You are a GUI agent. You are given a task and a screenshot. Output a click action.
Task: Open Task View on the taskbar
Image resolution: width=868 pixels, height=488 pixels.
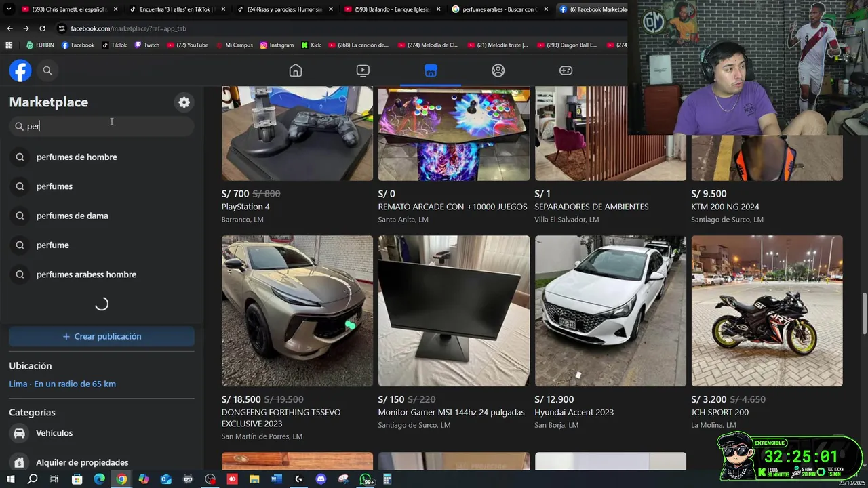pos(54,479)
